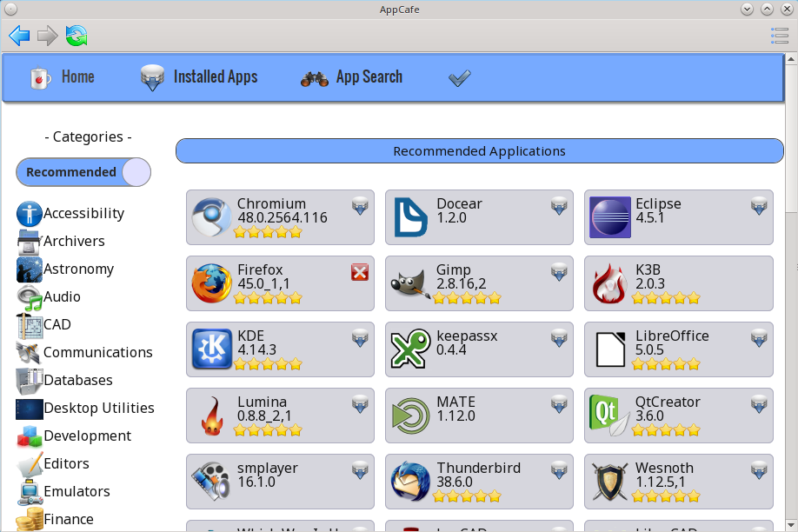Click the Eclipse sphere logo
The height and width of the screenshot is (532, 798).
(x=610, y=217)
